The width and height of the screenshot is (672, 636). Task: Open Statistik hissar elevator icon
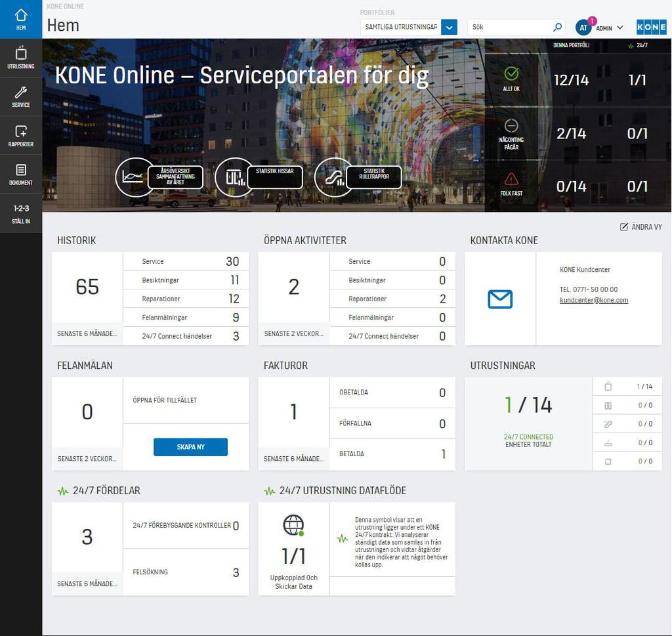(234, 177)
